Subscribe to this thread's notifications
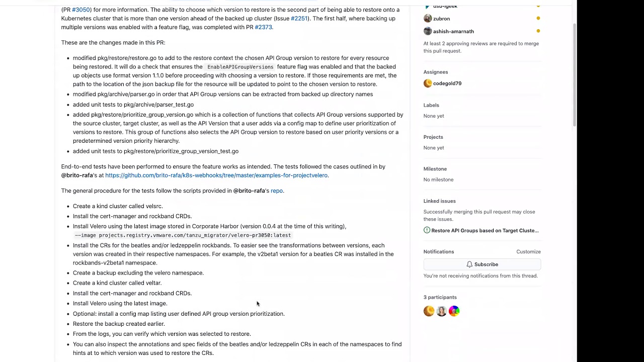The image size is (644, 362). click(481, 264)
